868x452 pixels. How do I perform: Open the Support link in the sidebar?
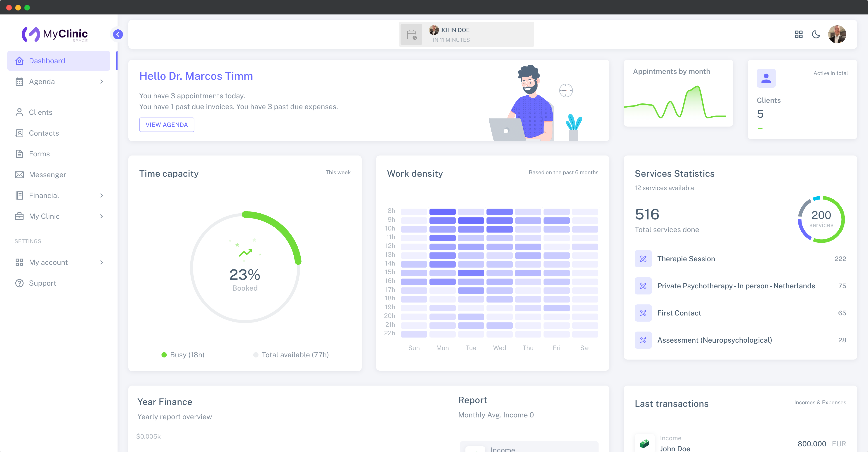pos(42,283)
